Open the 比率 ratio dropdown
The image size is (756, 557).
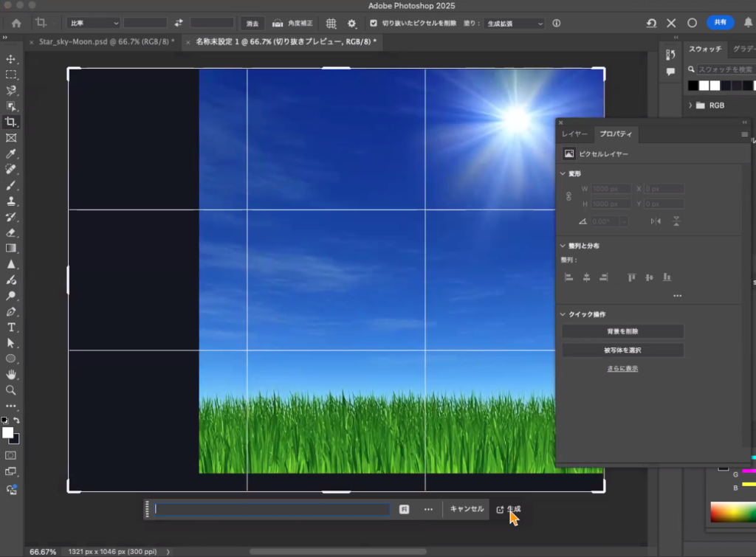[93, 24]
